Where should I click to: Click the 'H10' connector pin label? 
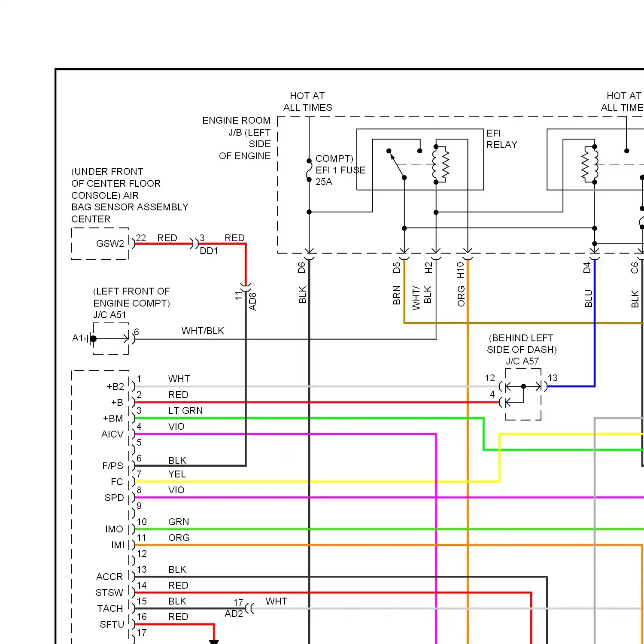click(x=460, y=270)
